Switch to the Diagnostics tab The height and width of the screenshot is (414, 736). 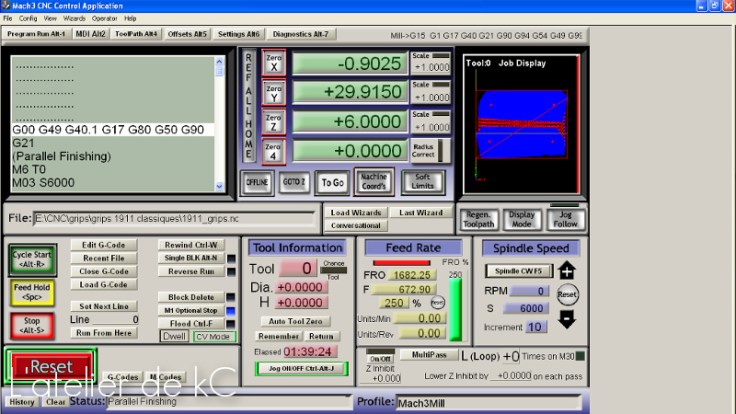pyautogui.click(x=300, y=34)
